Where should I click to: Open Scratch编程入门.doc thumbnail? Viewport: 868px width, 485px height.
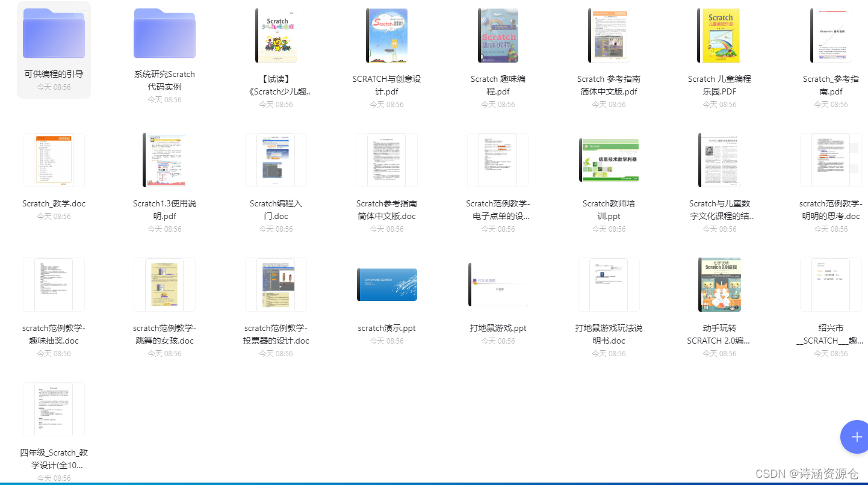click(276, 160)
